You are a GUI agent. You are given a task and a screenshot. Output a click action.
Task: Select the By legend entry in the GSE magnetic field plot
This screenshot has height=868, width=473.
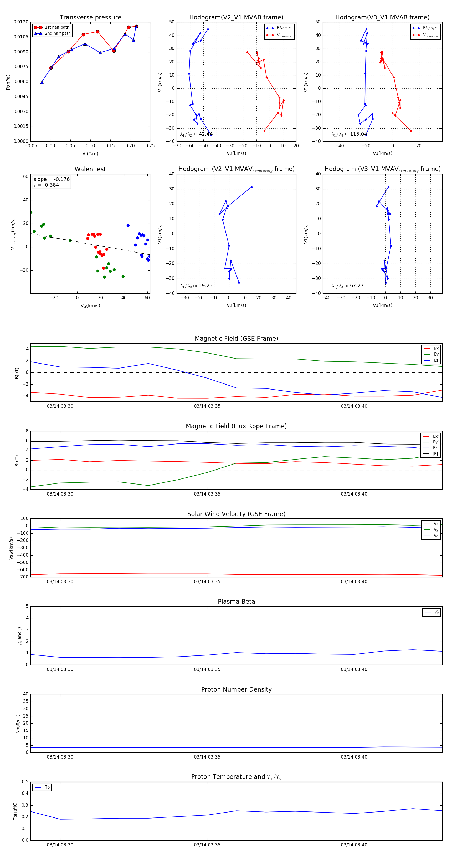click(431, 354)
